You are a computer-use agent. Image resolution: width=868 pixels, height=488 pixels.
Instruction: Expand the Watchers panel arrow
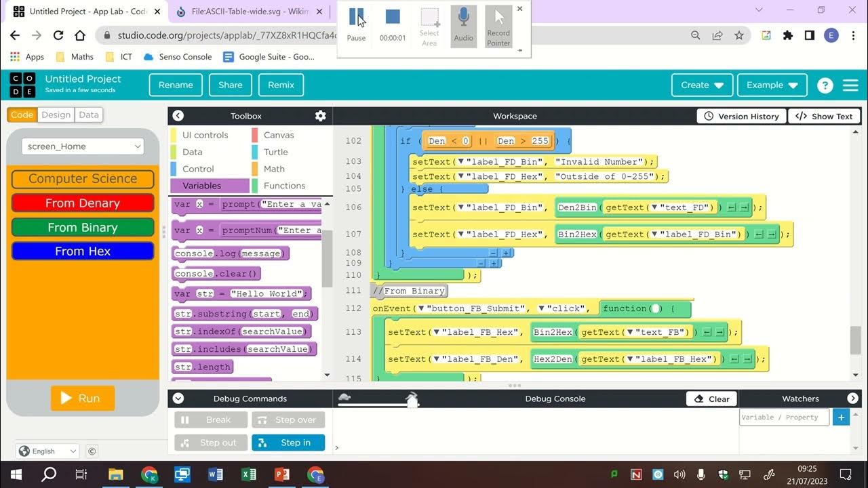pos(853,399)
